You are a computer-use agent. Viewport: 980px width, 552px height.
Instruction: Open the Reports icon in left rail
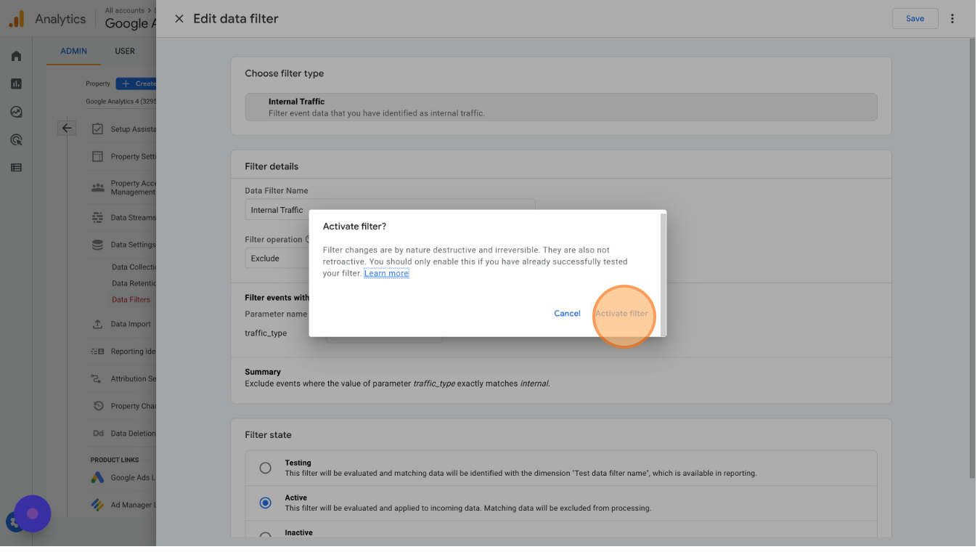coord(16,84)
